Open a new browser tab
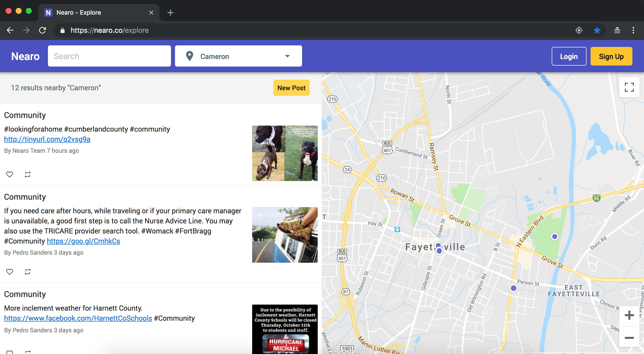 (x=170, y=12)
